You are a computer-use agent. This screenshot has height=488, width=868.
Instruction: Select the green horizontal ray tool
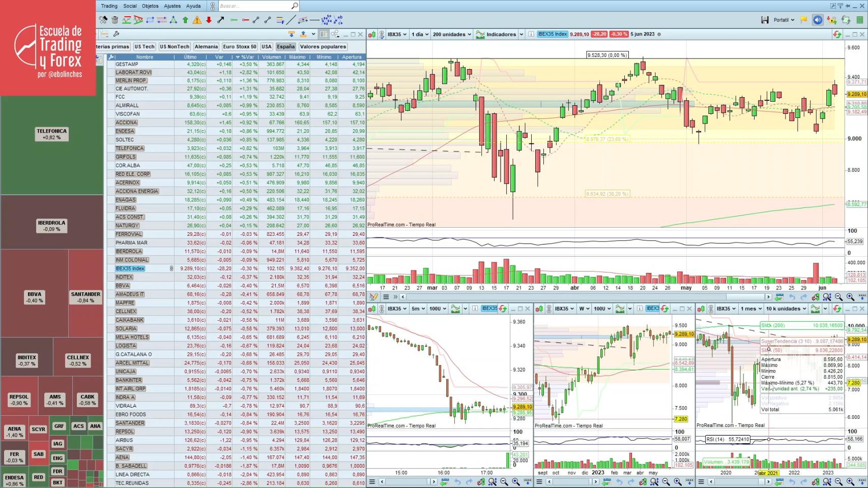coord(234,20)
